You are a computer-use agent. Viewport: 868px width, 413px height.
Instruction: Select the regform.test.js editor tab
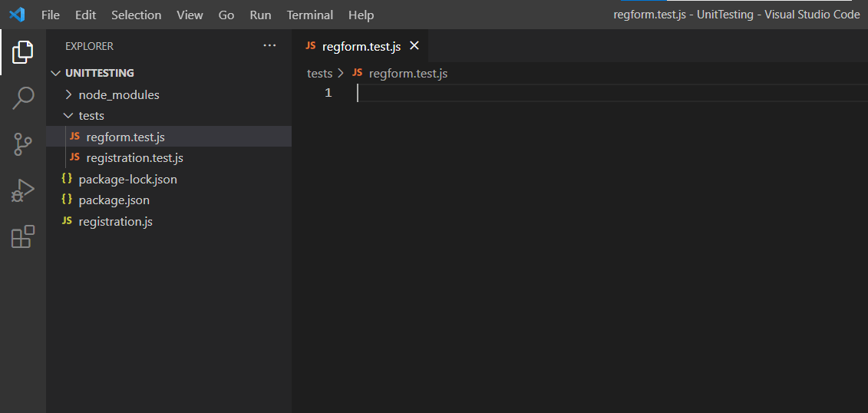coord(361,46)
